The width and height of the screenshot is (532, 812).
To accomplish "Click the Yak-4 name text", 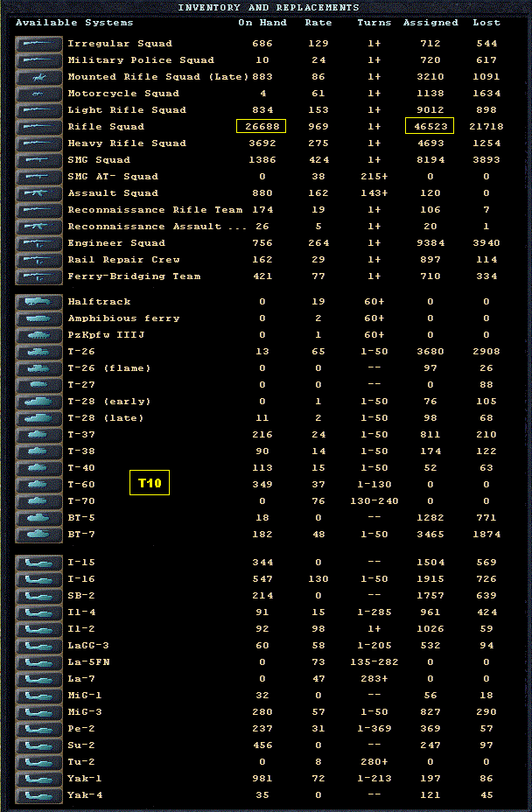I will pos(85,794).
